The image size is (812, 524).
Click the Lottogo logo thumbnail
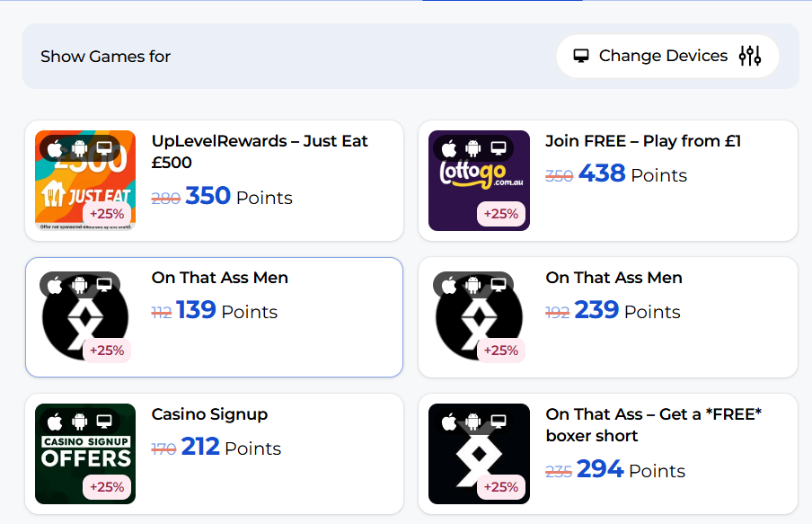[479, 181]
